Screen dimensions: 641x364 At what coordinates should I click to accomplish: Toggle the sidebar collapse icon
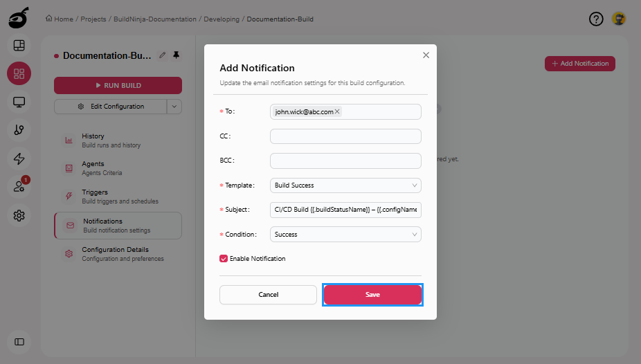pyautogui.click(x=19, y=342)
